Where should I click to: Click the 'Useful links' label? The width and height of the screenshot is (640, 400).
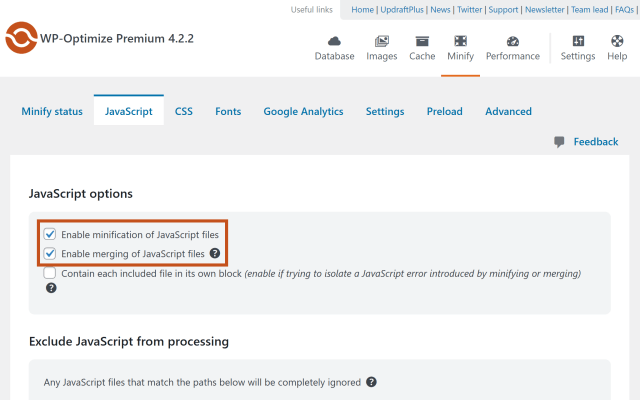311,10
